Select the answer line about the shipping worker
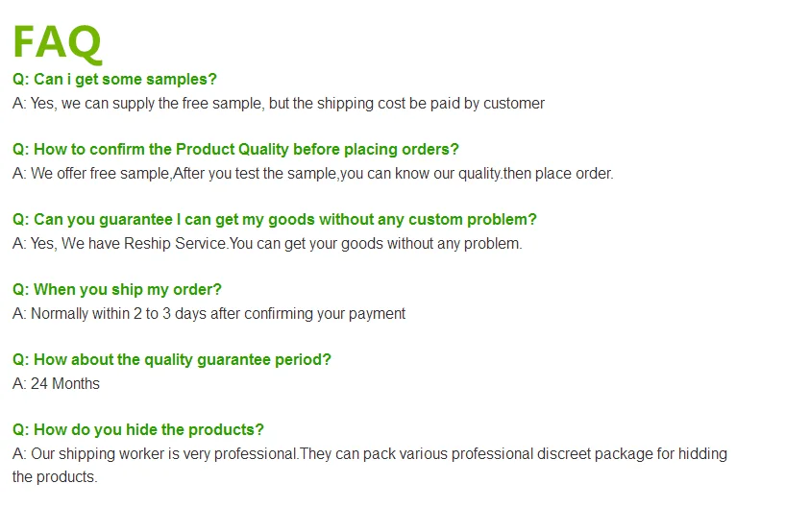This screenshot has height=532, width=810. pyautogui.click(x=370, y=454)
